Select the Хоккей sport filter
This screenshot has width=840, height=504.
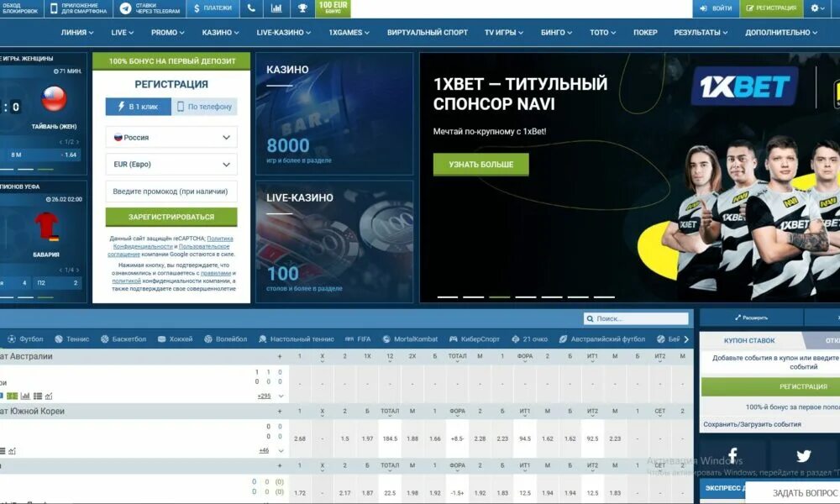(x=176, y=339)
